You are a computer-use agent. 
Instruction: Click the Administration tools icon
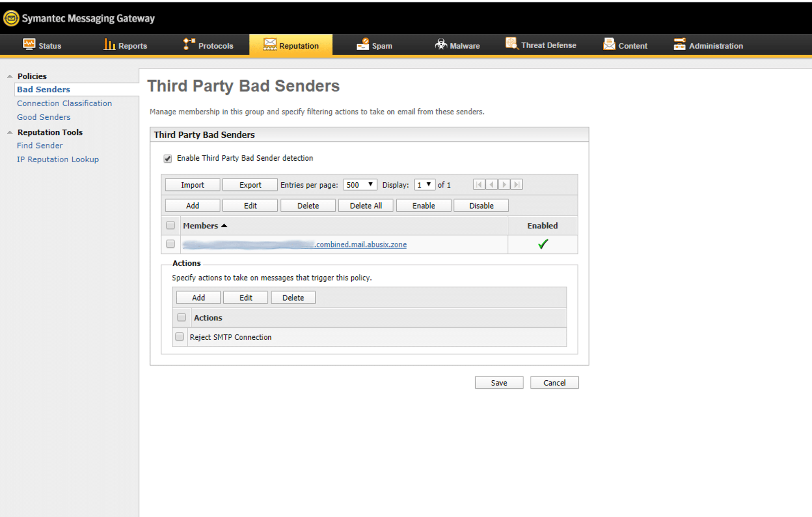point(680,44)
